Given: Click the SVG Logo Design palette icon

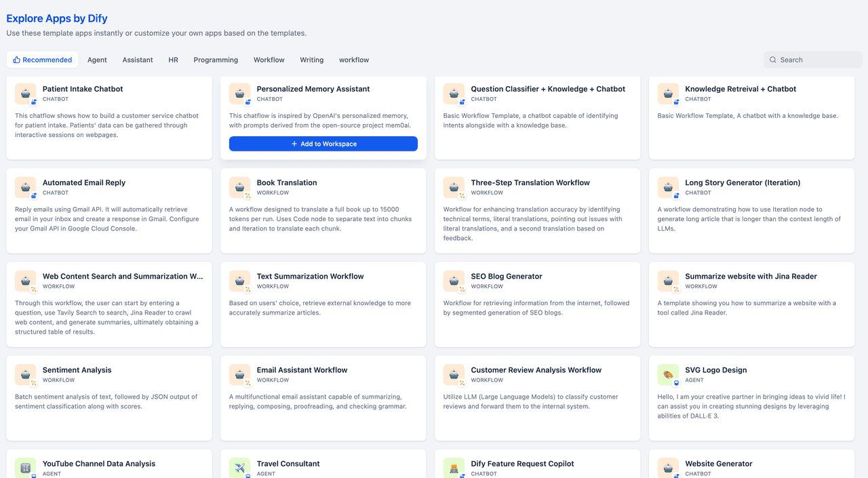Looking at the screenshot, I should click(x=668, y=374).
